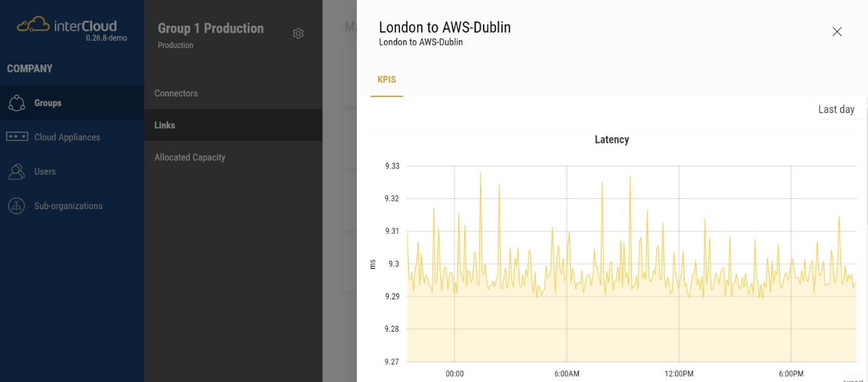Switch to the KPIS tab

[x=387, y=80]
